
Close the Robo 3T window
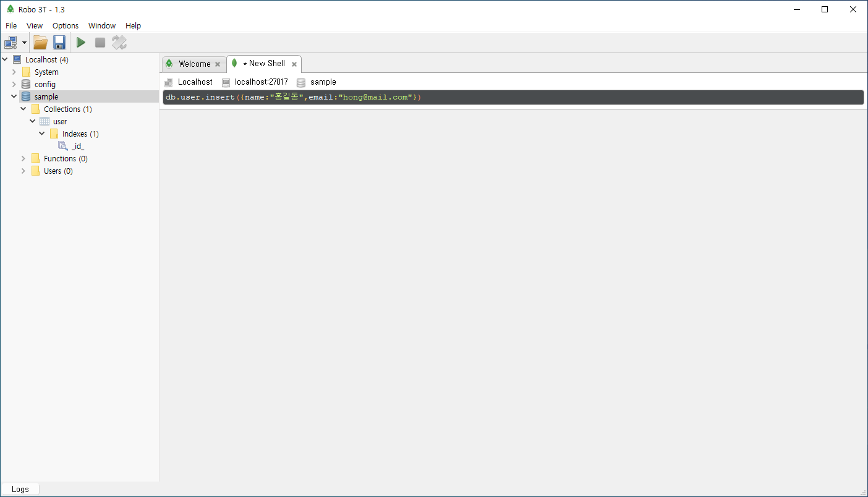click(853, 9)
